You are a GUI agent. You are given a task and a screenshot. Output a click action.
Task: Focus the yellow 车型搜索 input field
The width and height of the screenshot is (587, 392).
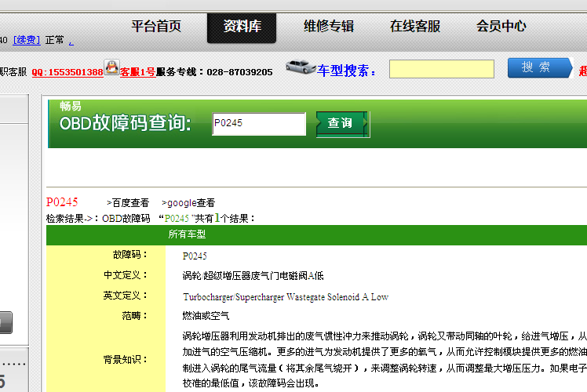(x=441, y=69)
